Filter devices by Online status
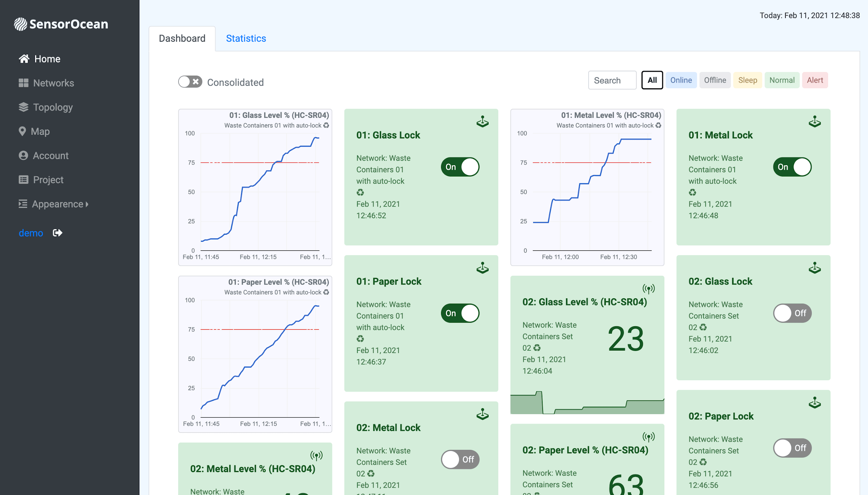 [x=681, y=80]
